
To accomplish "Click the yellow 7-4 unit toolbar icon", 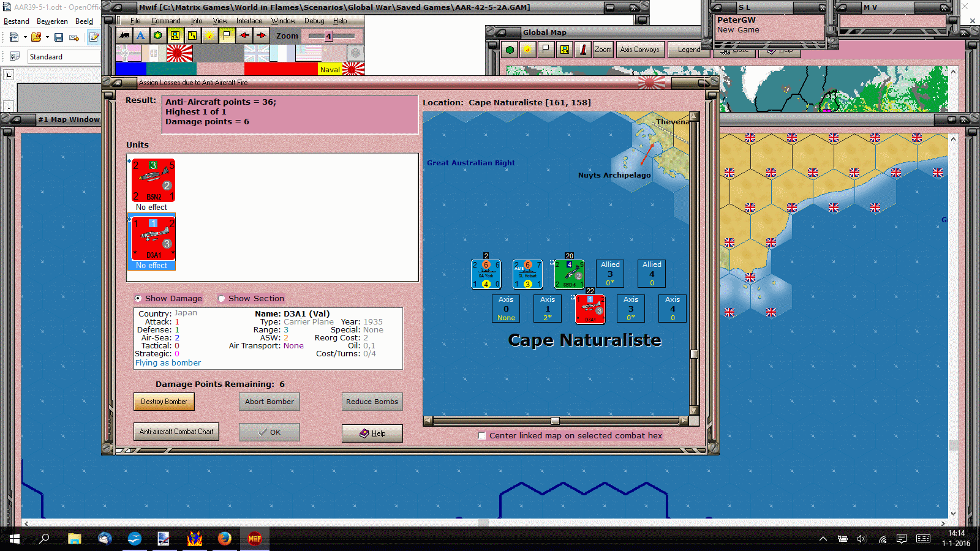I will 192,36.
